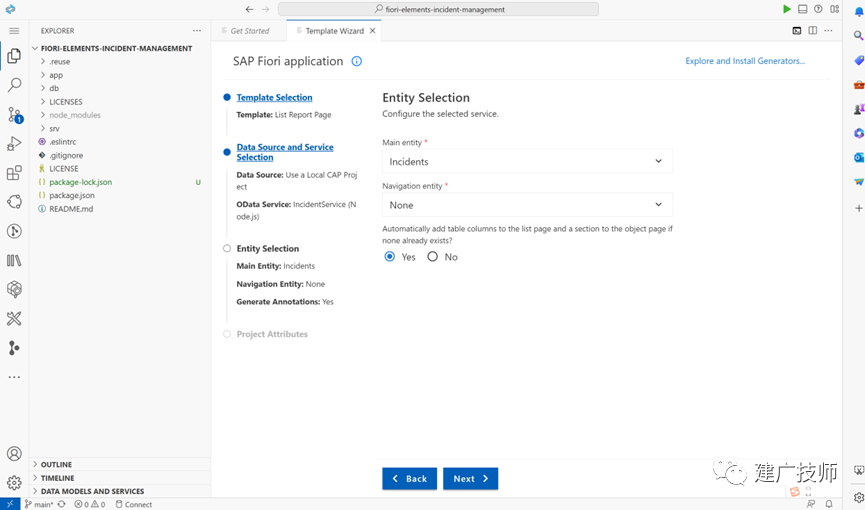Go to Template Selection step
Viewport: 865px width, 510px height.
[x=274, y=97]
